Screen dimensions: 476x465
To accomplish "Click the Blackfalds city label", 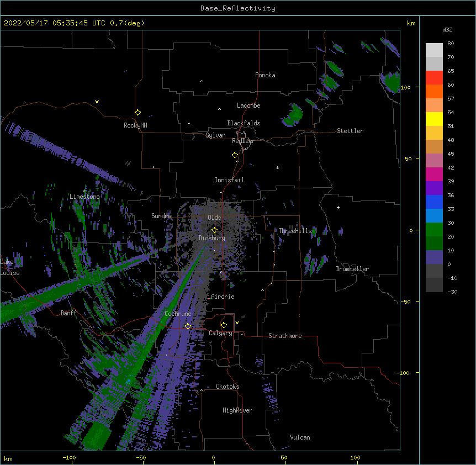I will pos(244,123).
